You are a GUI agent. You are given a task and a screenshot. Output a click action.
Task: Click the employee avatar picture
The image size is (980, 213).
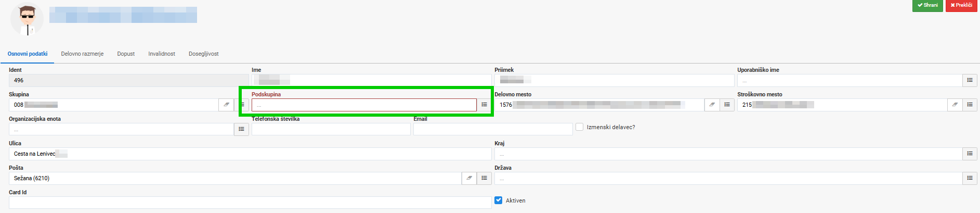[x=27, y=19]
